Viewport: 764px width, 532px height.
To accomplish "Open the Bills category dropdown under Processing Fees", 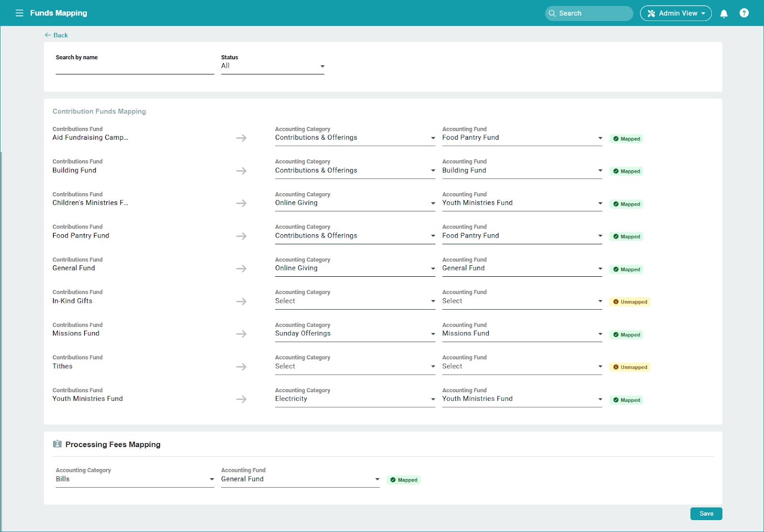I will coord(134,479).
